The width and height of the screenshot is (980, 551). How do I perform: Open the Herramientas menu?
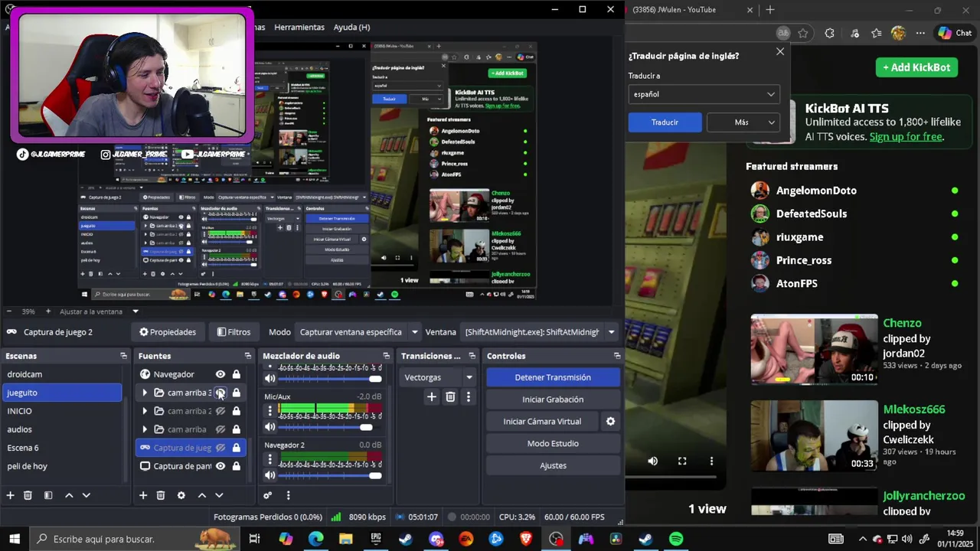(x=299, y=27)
